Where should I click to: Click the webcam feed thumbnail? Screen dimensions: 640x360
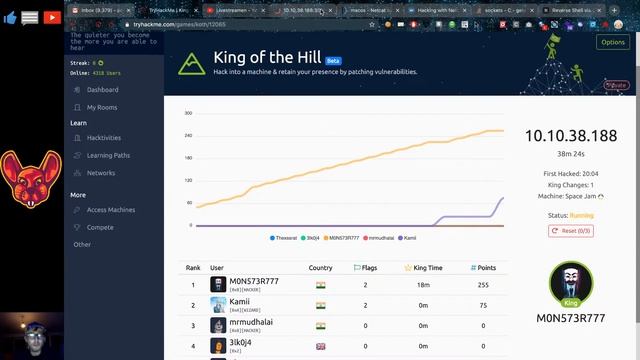click(x=32, y=336)
